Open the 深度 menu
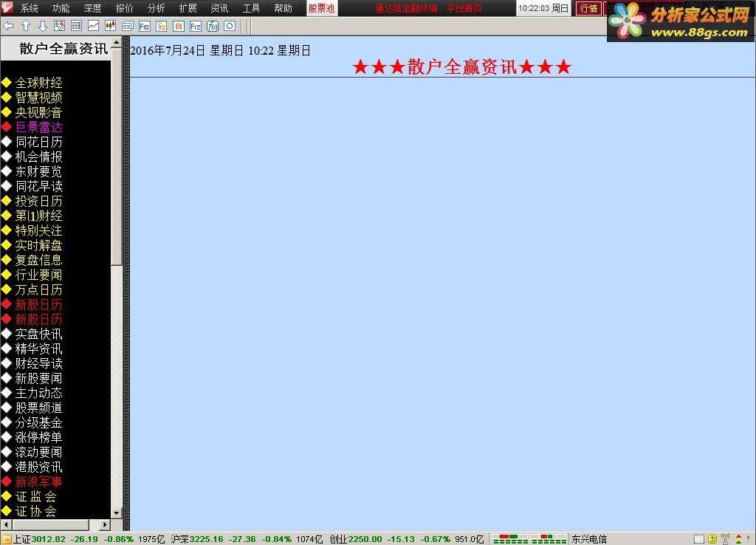Screen dimensions: 756x545 [92, 8]
